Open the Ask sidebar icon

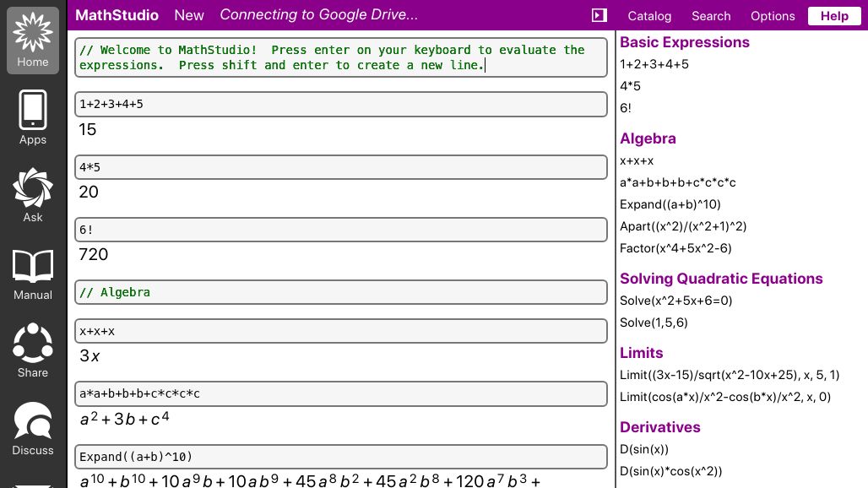tap(33, 195)
